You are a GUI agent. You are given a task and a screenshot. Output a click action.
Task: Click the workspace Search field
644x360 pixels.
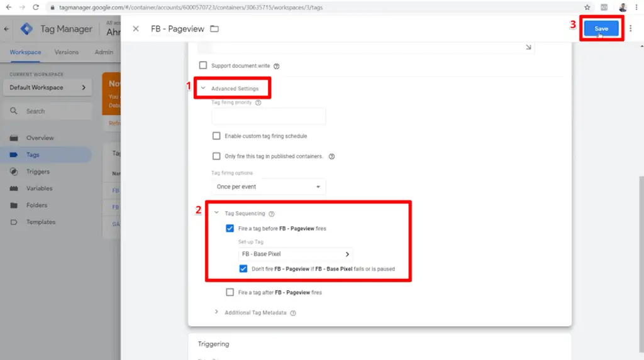pos(48,111)
